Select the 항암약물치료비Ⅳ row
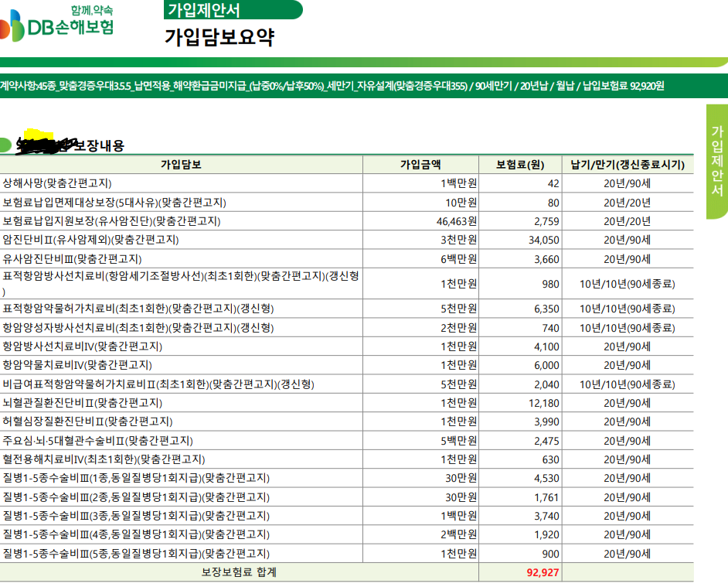The width and height of the screenshot is (728, 587). (x=347, y=365)
